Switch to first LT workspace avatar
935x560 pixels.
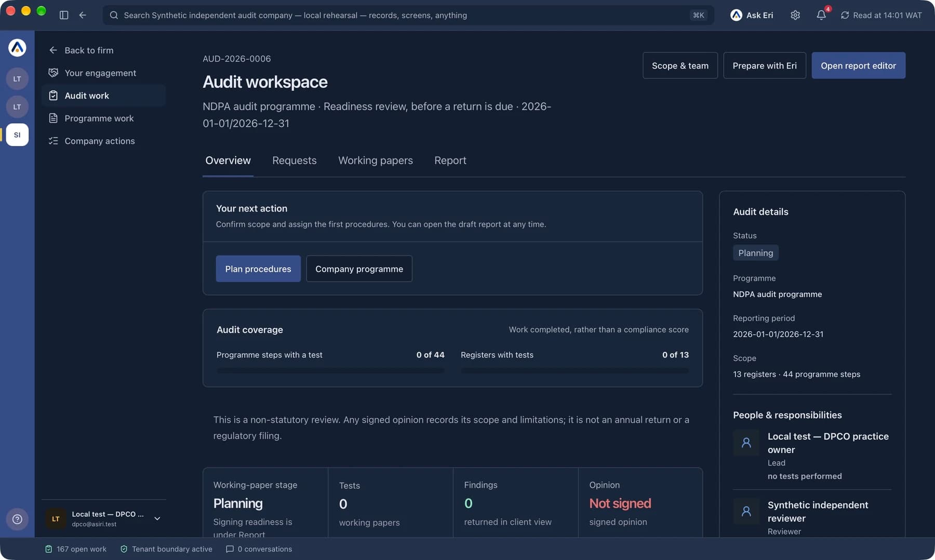click(17, 79)
